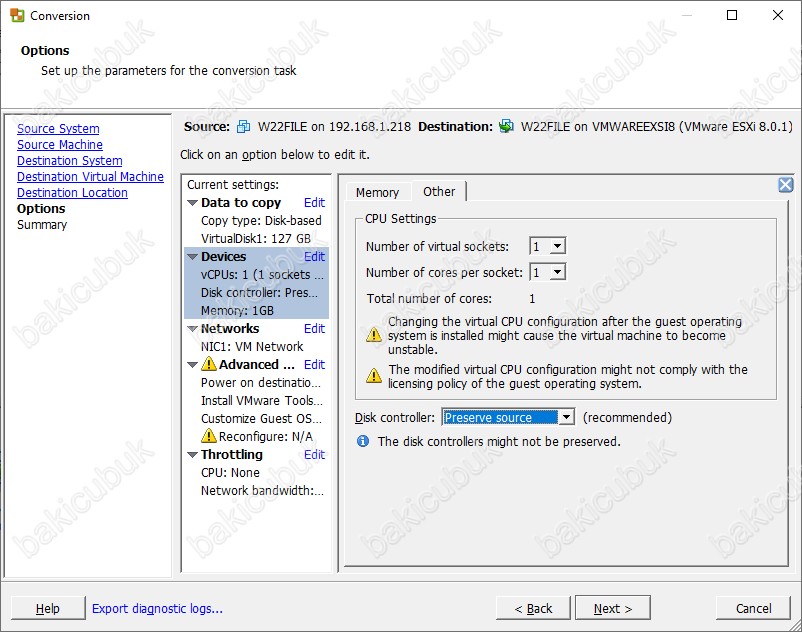The width and height of the screenshot is (802, 632).
Task: Collapse the Throttling section triangle
Action: 192,455
